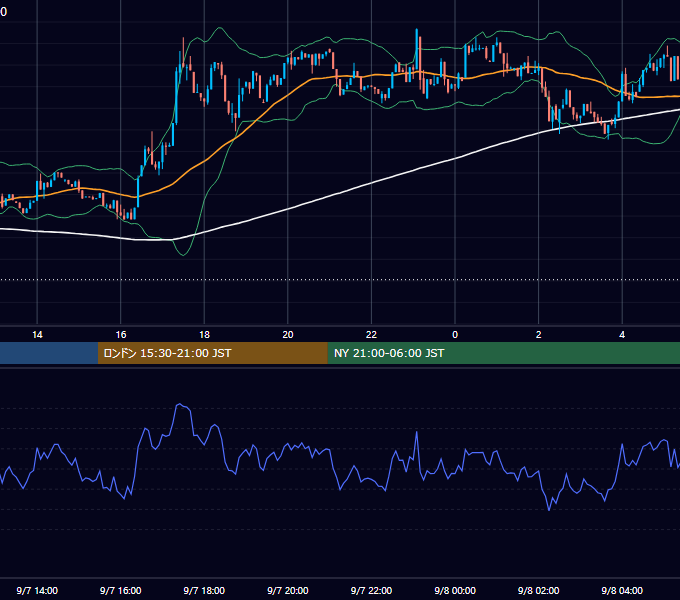Click the 2 hour axis label
Screen dimensions: 680x600
pos(539,335)
